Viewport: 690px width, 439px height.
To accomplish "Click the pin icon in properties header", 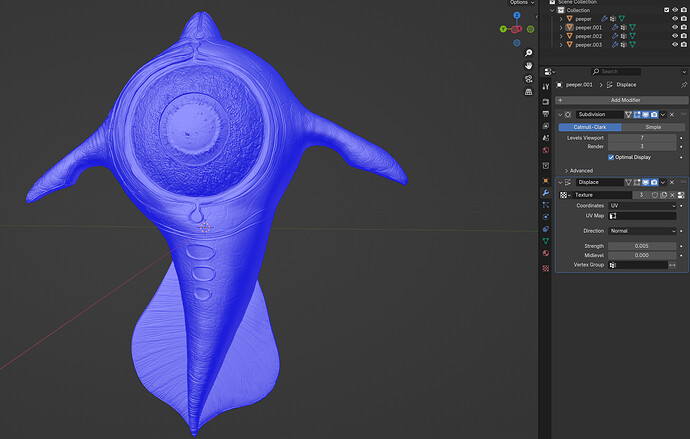I will tap(684, 84).
